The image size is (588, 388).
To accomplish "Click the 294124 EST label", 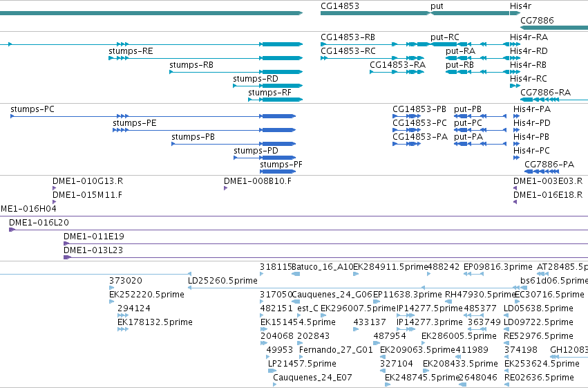I will click(134, 308).
